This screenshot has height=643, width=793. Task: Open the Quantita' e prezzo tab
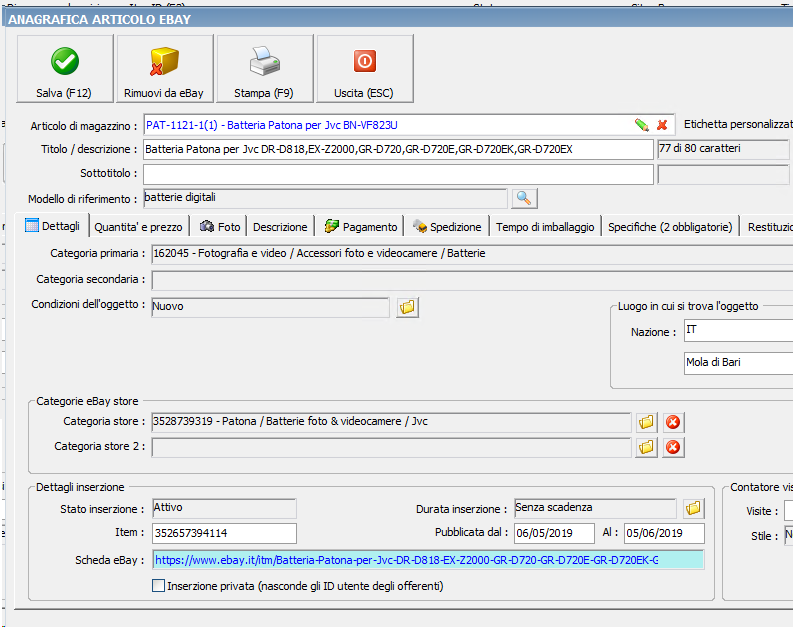[139, 227]
